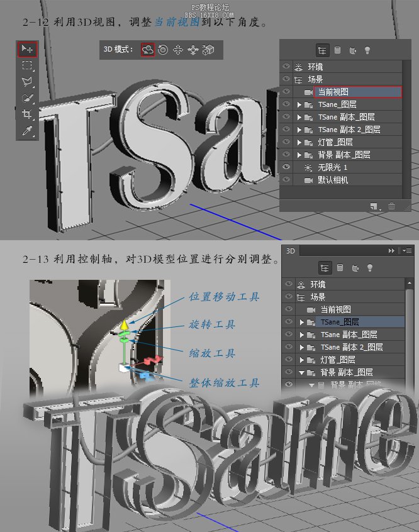Viewport: 419px width, 532px height.
Task: Filter by whole scene in lower 3D panel
Action: (x=325, y=268)
